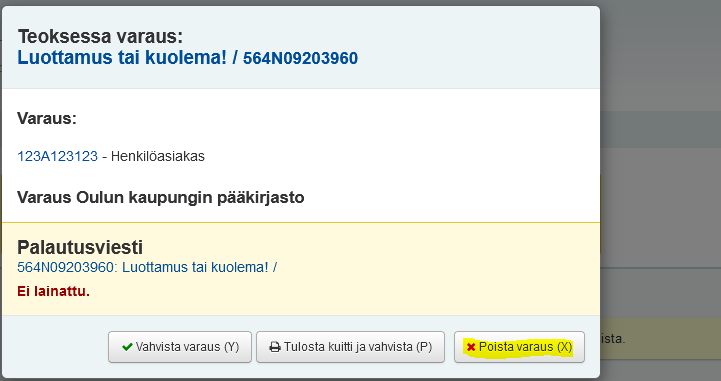Image resolution: width=721 pixels, height=381 pixels.
Task: Click the Varaus: label
Action: [x=47, y=119]
